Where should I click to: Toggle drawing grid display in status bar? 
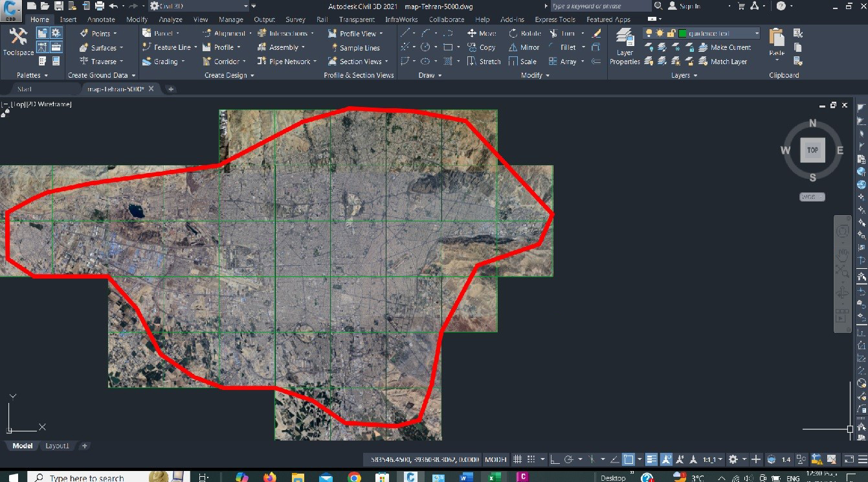tap(517, 459)
